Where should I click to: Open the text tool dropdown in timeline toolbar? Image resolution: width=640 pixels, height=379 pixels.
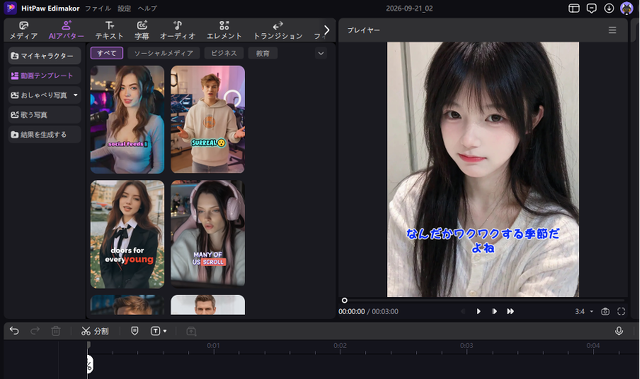point(159,331)
